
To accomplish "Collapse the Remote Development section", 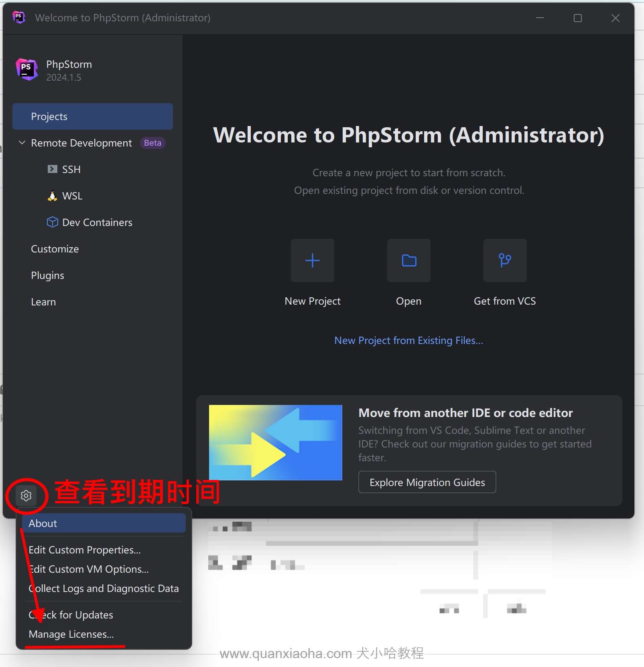I will 22,142.
